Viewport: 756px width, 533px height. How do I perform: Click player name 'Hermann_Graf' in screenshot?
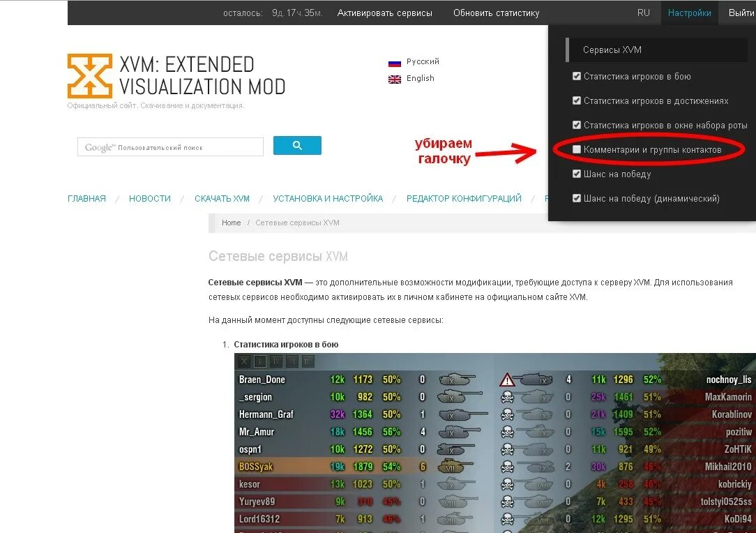pos(266,414)
